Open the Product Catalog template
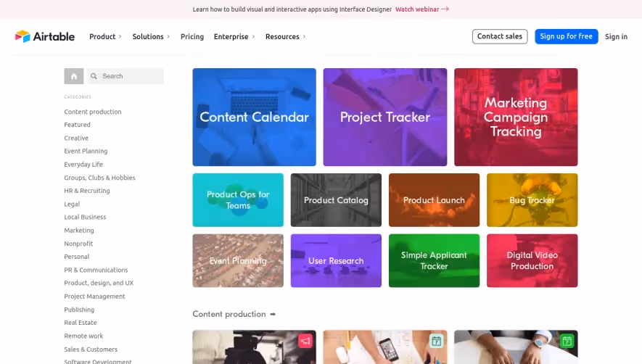642x364 pixels. click(336, 200)
